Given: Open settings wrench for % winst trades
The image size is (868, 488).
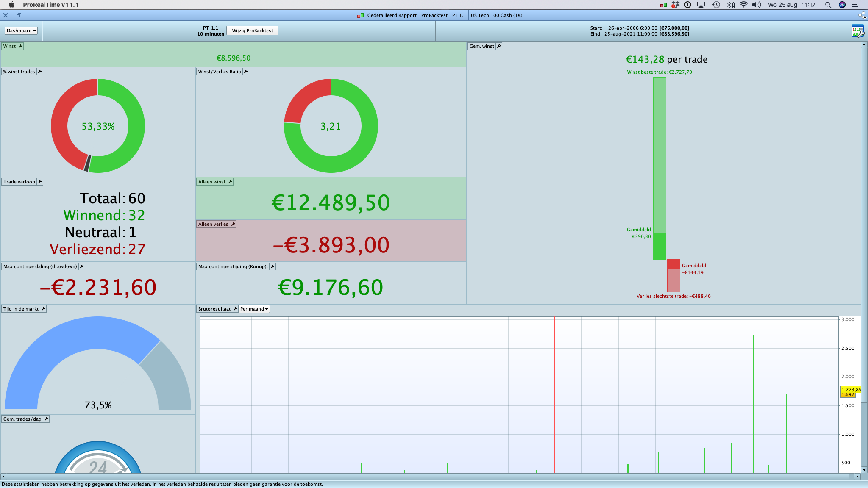Looking at the screenshot, I should click(40, 72).
